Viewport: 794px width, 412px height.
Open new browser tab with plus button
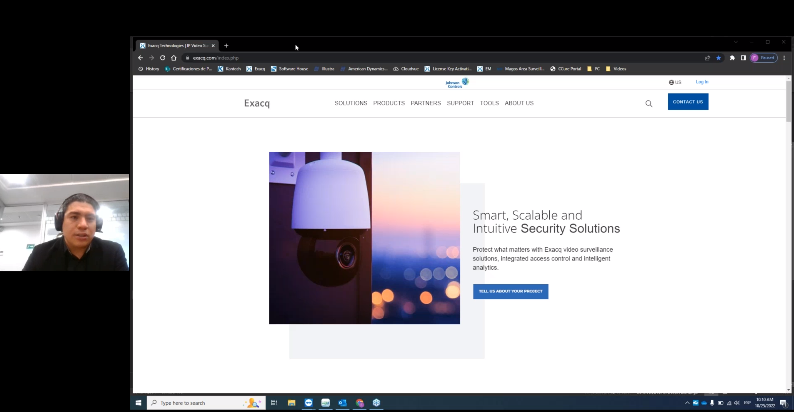[x=226, y=45]
